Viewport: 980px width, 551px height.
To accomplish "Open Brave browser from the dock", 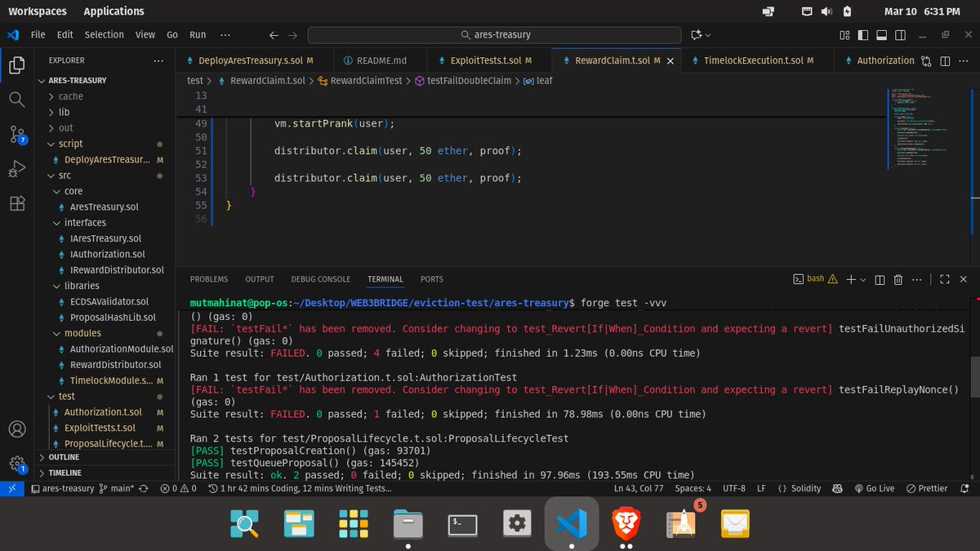I will (x=627, y=523).
